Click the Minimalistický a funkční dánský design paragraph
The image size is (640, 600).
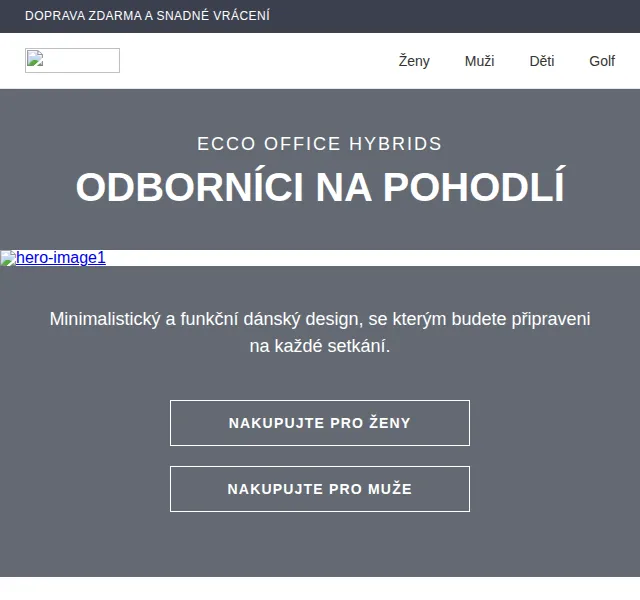pyautogui.click(x=320, y=332)
